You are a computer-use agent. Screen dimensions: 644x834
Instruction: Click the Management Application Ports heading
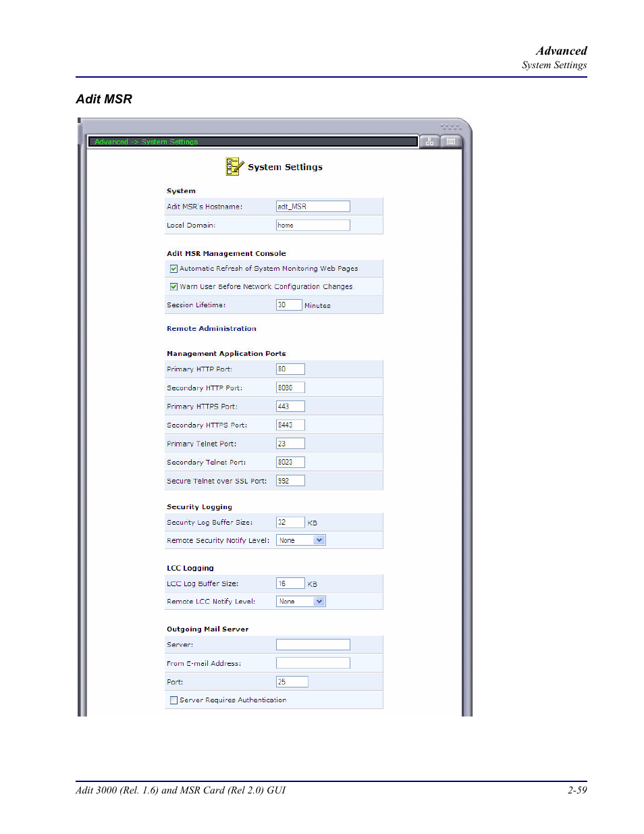226,354
